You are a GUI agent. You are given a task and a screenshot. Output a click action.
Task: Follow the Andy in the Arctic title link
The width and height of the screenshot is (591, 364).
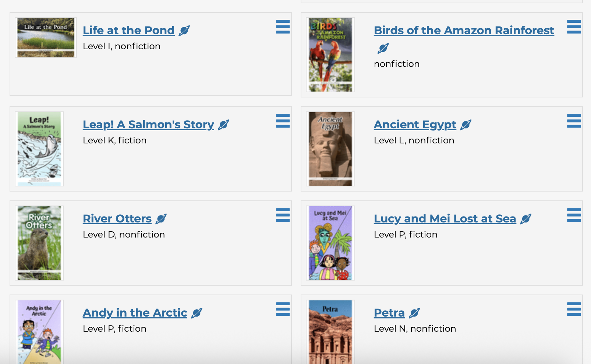point(135,313)
